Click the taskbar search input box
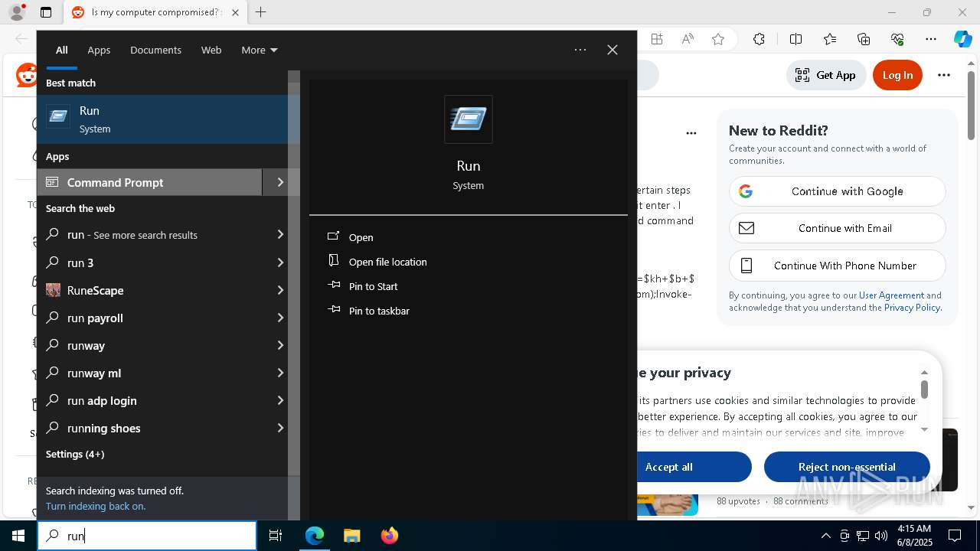The image size is (980, 551). tap(147, 536)
